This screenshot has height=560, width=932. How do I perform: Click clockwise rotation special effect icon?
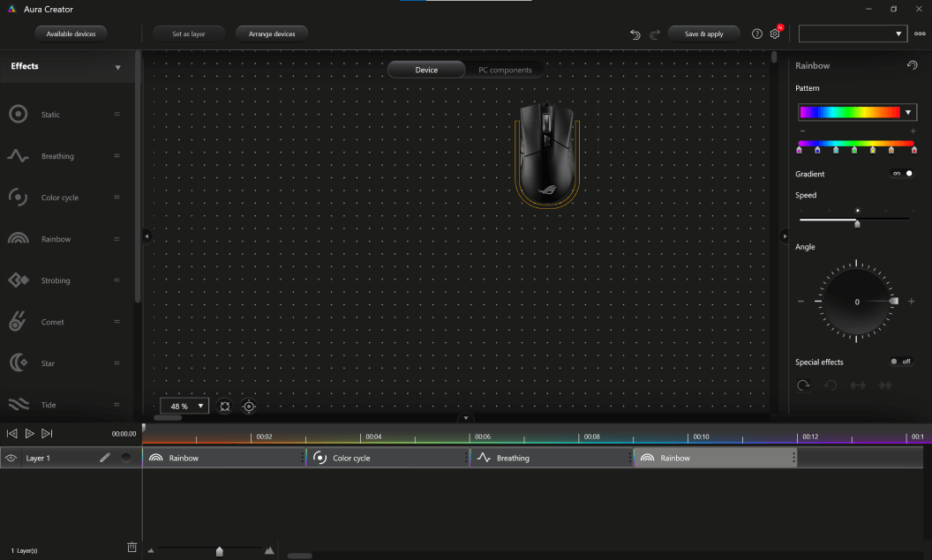(x=803, y=385)
